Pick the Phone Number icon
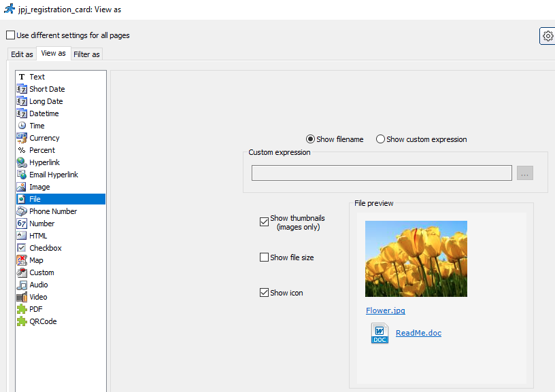Viewport: 555px width, 392px height. click(x=22, y=211)
